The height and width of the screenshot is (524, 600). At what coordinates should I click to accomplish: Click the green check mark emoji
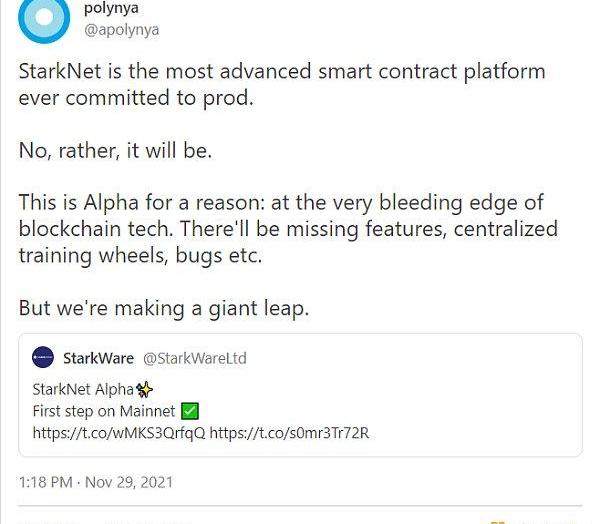point(191,411)
